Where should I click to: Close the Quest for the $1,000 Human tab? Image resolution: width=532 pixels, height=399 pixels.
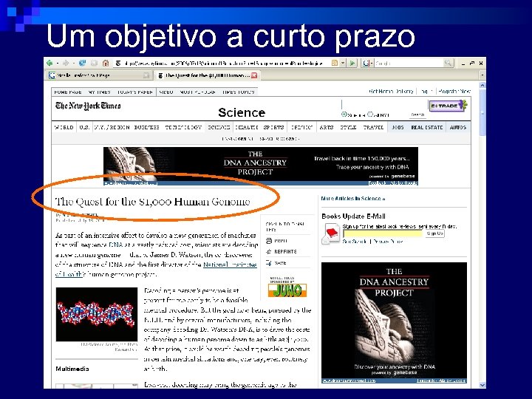(x=254, y=75)
